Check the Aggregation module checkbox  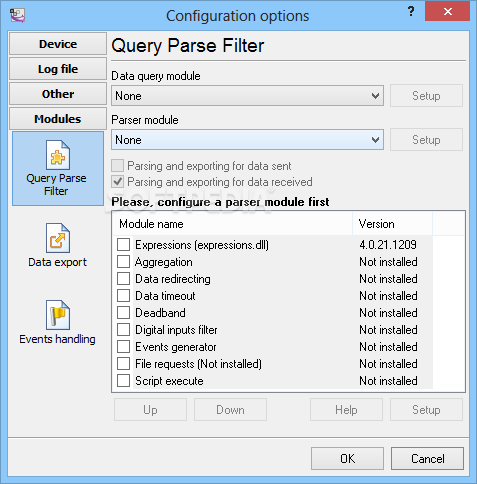click(x=123, y=262)
